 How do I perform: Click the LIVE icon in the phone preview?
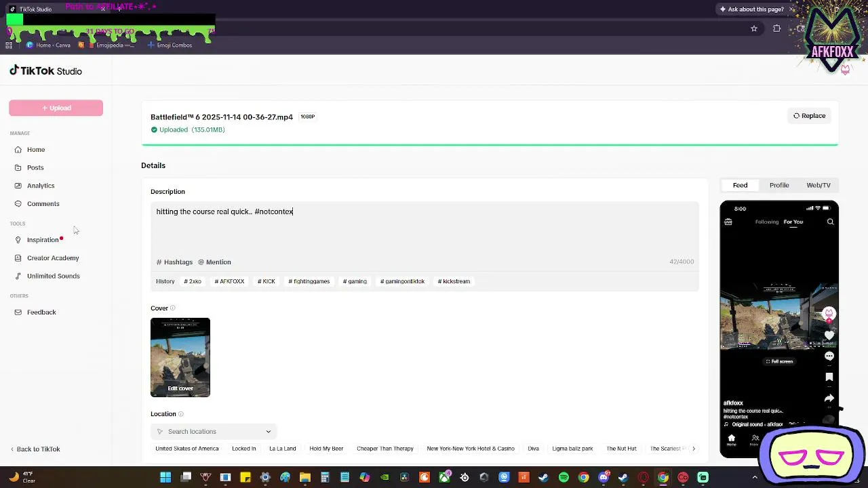point(728,222)
